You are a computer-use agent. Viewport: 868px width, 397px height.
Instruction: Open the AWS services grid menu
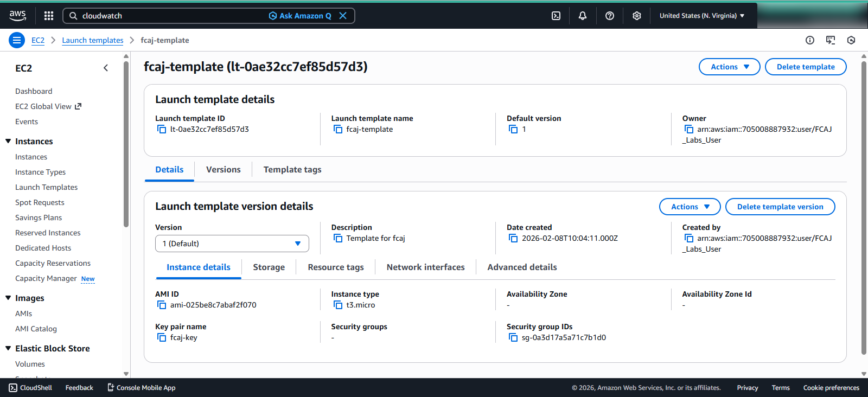tap(49, 16)
